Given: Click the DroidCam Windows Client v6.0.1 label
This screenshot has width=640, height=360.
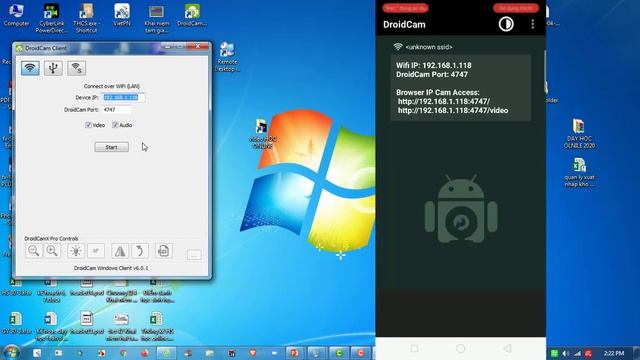Looking at the screenshot, I should pyautogui.click(x=111, y=268).
